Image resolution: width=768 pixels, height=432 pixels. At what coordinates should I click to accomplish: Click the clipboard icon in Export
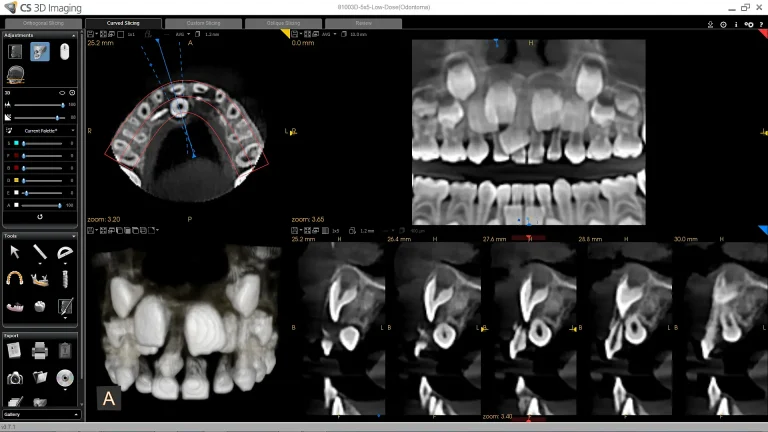(x=65, y=351)
